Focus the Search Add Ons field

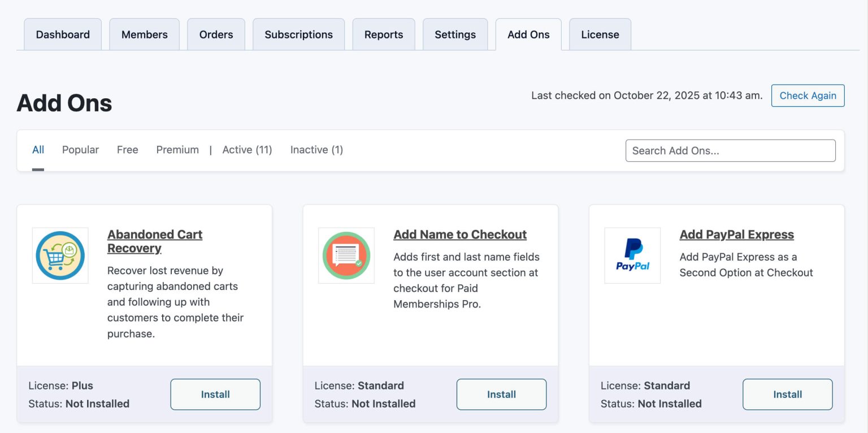coord(730,151)
